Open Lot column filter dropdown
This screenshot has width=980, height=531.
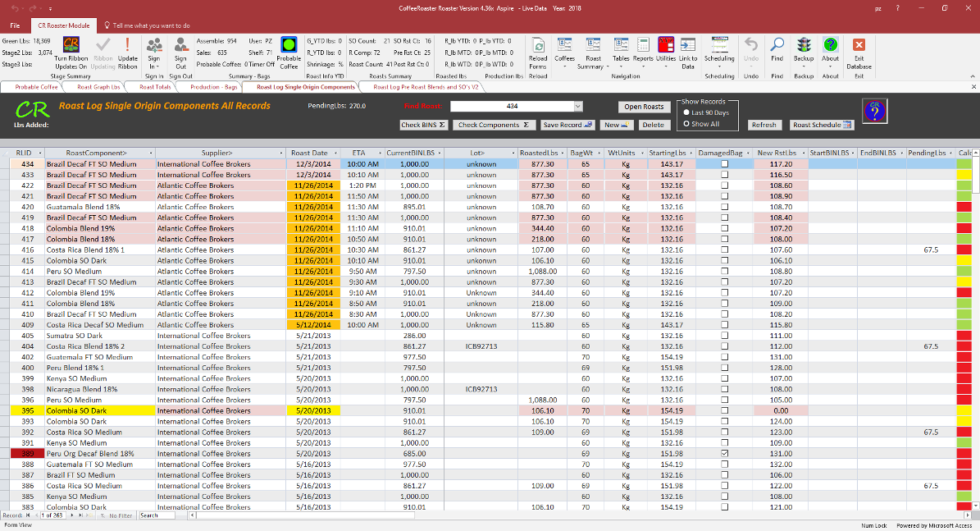pos(513,153)
